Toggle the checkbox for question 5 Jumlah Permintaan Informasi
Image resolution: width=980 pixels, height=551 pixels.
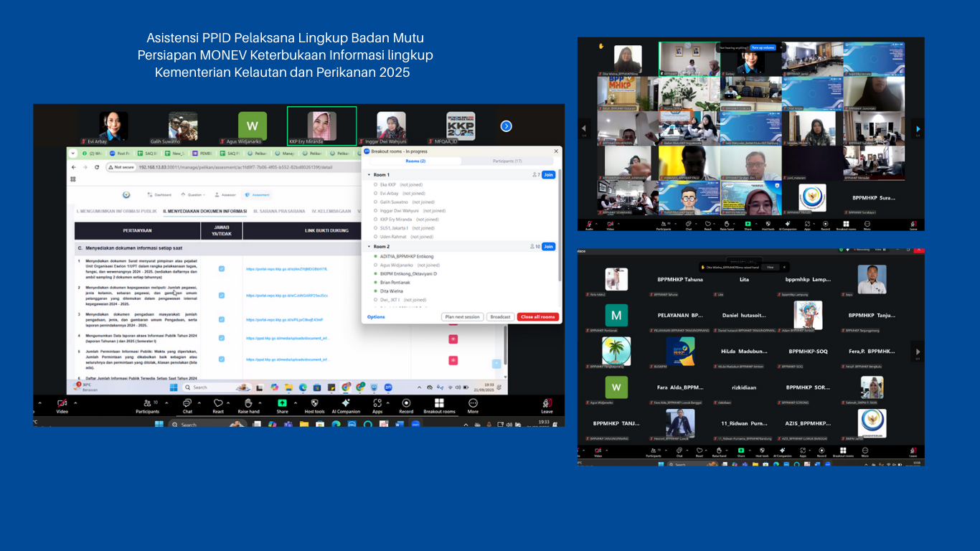(x=222, y=359)
